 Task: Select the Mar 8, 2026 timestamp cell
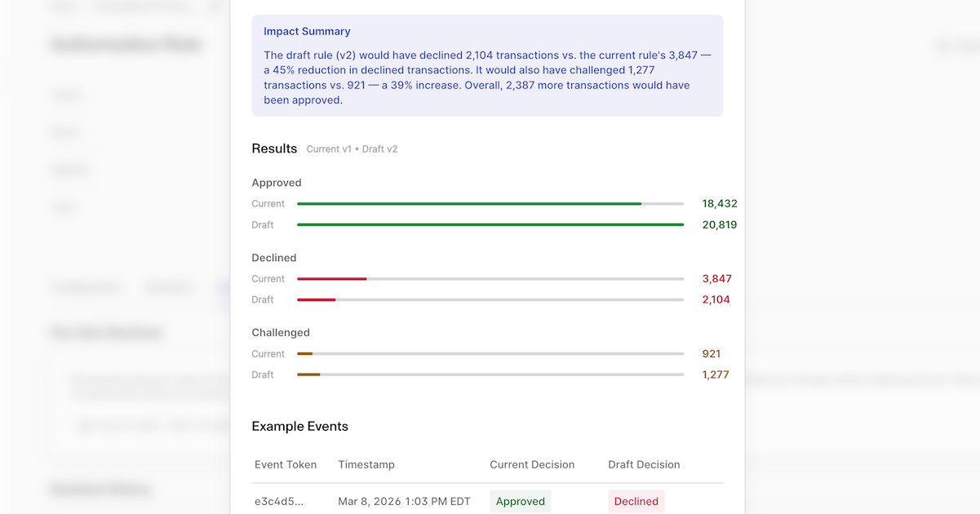pos(405,501)
